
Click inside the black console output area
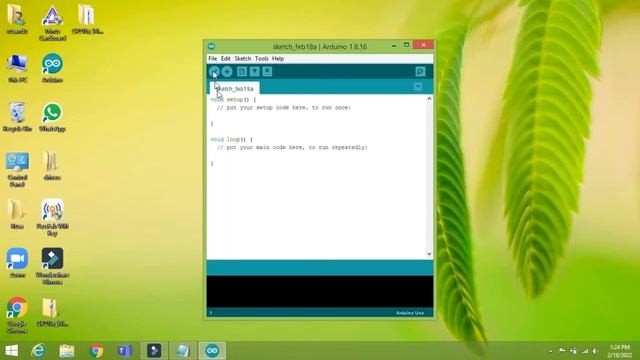pyautogui.click(x=320, y=291)
